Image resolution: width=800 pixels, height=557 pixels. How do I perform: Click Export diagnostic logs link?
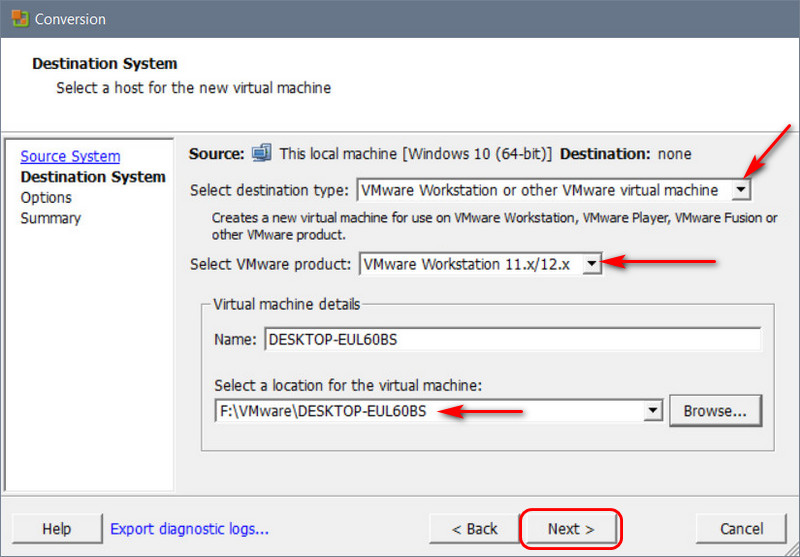click(189, 528)
